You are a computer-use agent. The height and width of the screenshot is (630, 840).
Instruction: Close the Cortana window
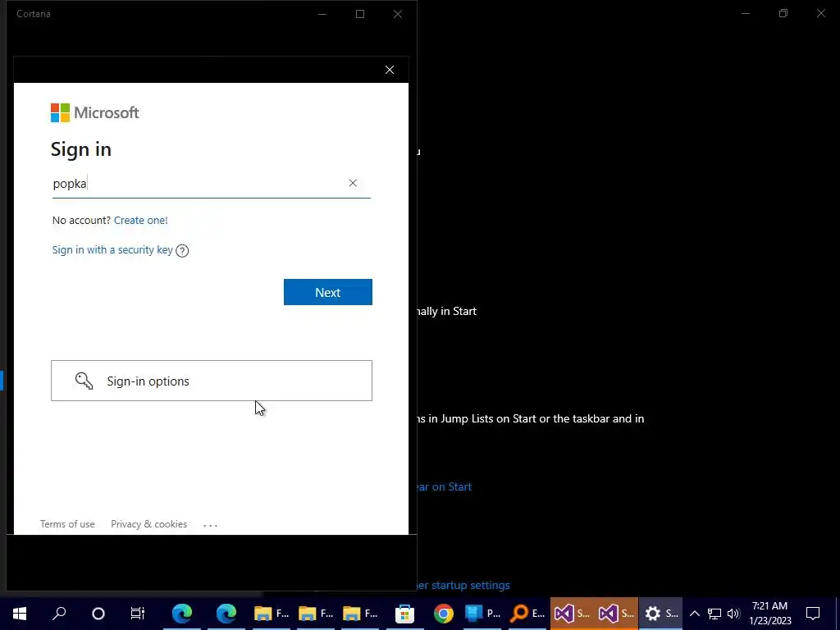pyautogui.click(x=398, y=14)
